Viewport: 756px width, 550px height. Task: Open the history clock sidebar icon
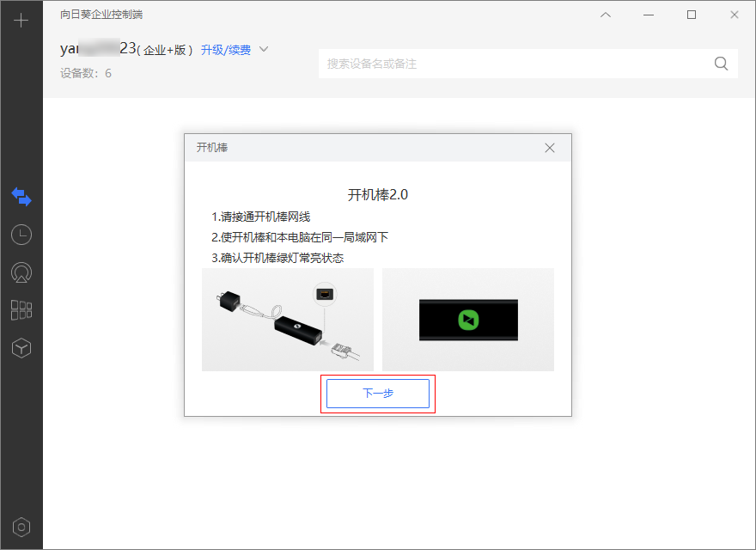[x=21, y=235]
